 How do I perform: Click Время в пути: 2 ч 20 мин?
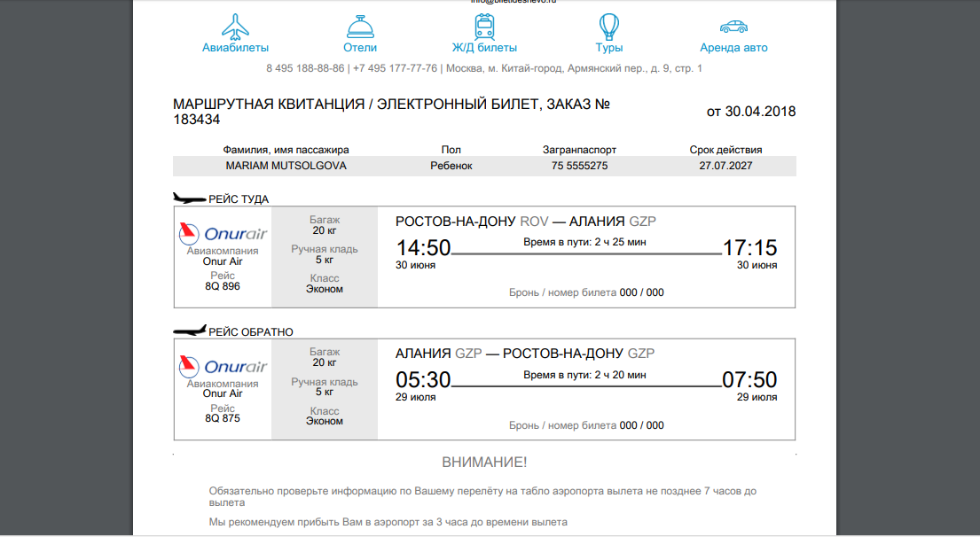[x=585, y=375]
